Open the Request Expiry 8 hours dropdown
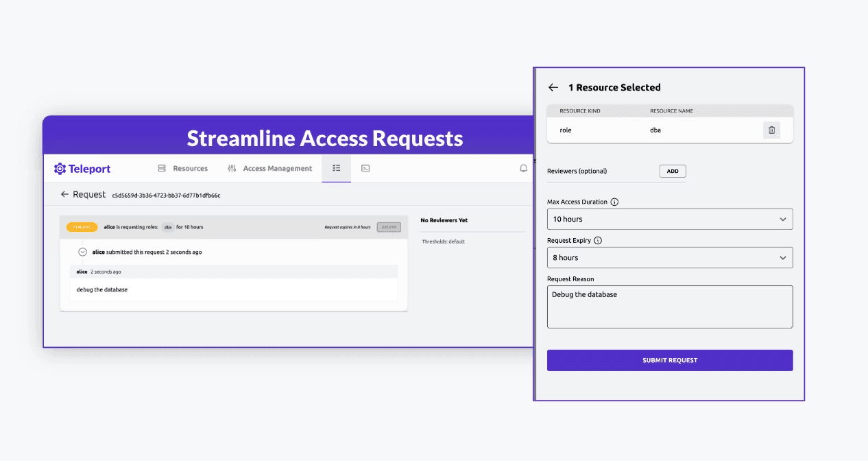 tap(669, 257)
